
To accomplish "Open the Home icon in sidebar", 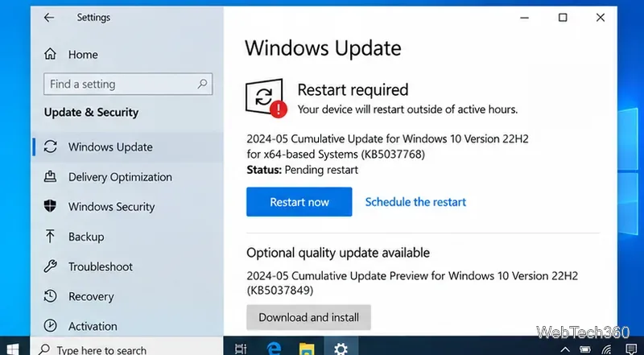I will point(50,54).
